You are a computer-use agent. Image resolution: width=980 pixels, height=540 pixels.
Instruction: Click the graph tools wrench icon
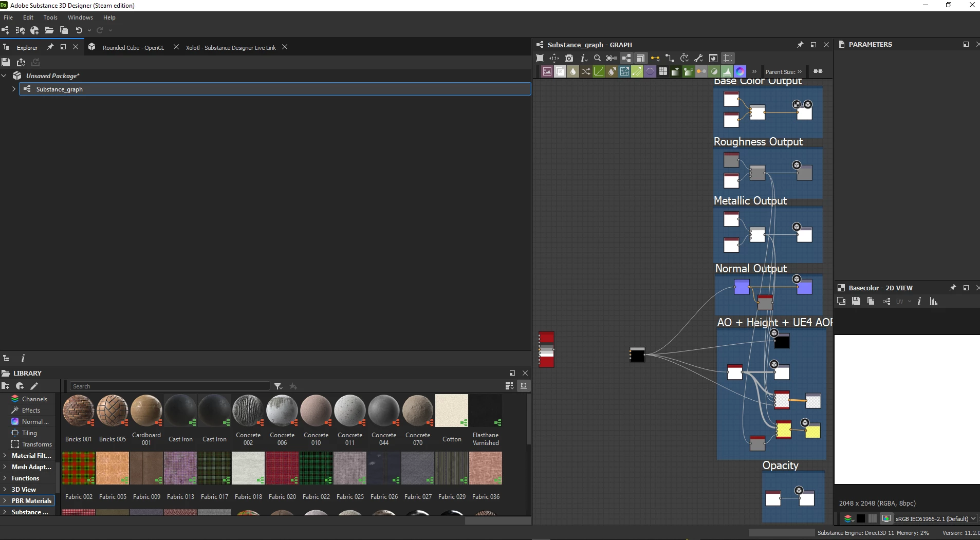698,58
